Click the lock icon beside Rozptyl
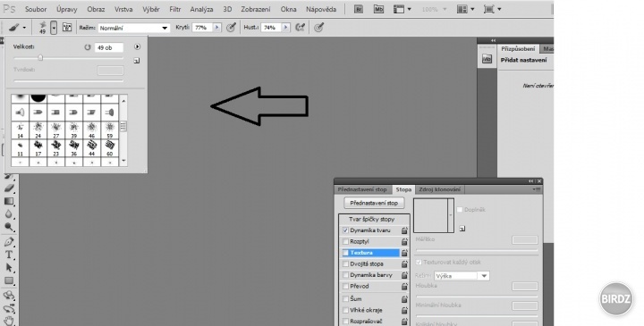Viewport: 644px width, 326px height. [404, 242]
